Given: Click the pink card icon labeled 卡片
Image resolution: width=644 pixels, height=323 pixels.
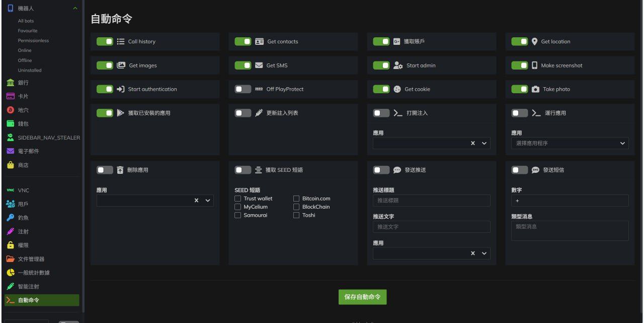Looking at the screenshot, I should point(10,96).
